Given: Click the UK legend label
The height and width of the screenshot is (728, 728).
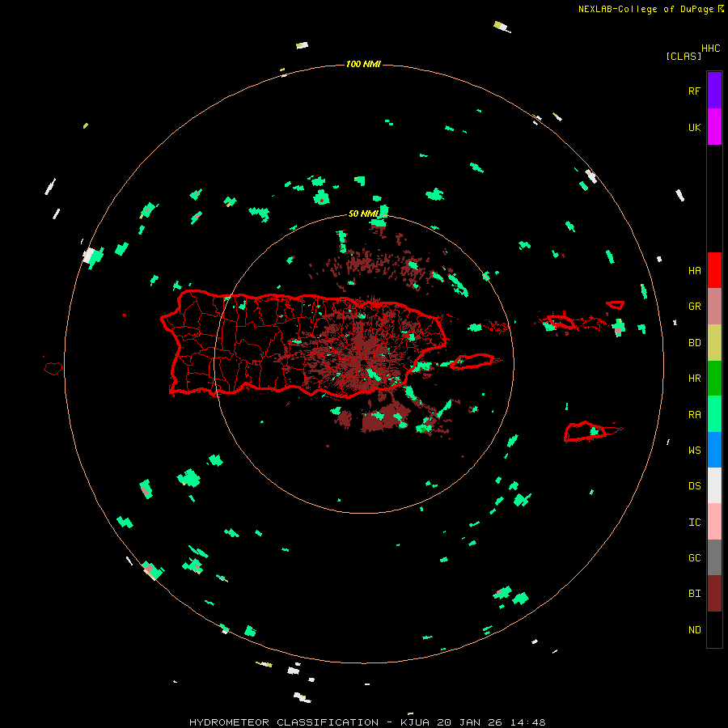Looking at the screenshot, I should pos(694,127).
